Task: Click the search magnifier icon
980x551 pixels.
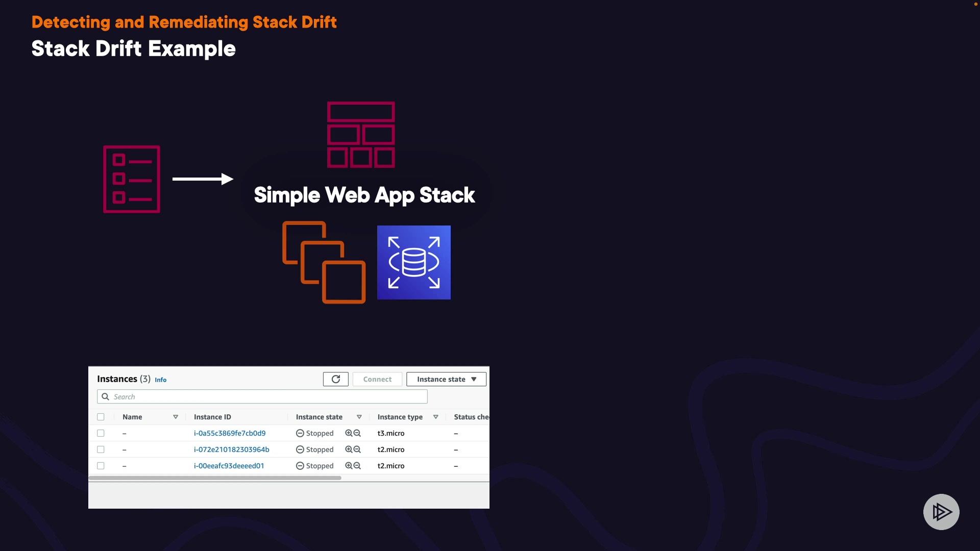Action: pyautogui.click(x=106, y=396)
